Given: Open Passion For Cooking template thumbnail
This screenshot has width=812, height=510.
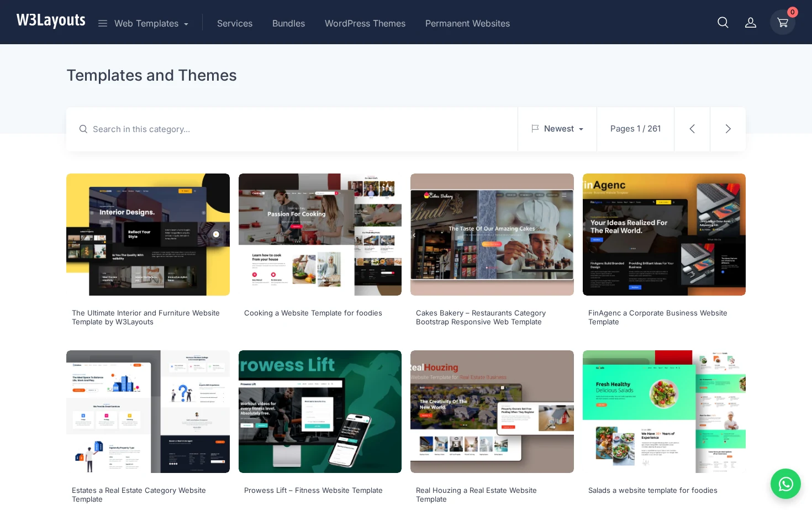Looking at the screenshot, I should click(320, 234).
